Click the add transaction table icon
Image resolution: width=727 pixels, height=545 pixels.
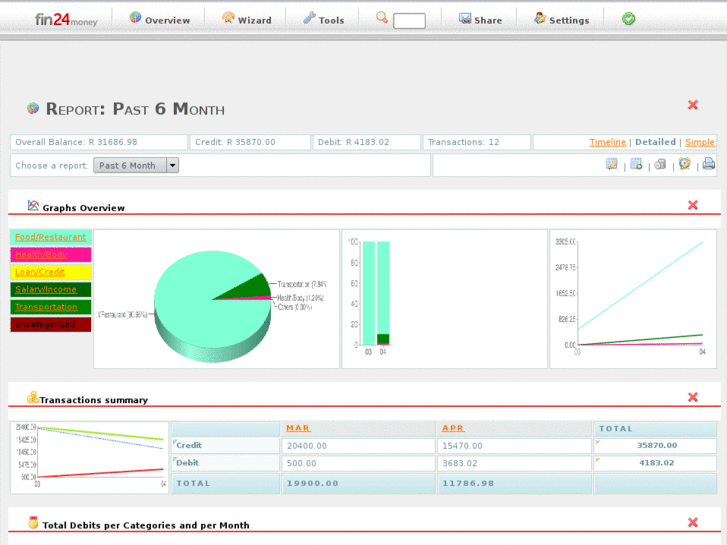click(x=636, y=165)
